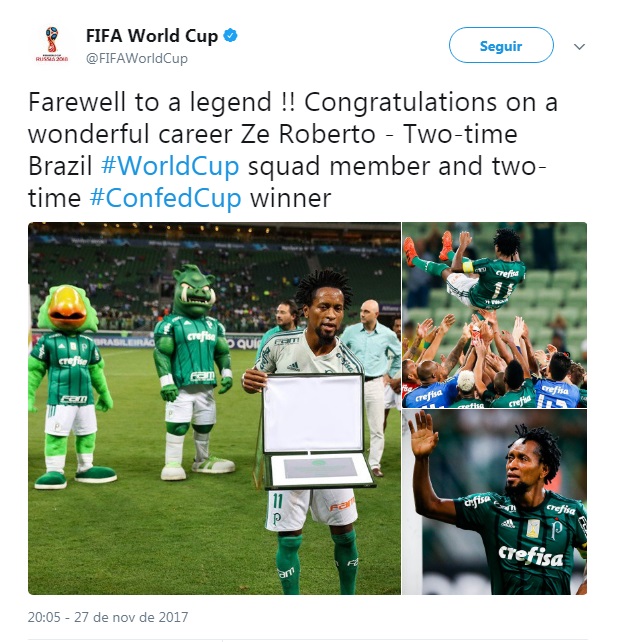Image resolution: width=619 pixels, height=642 pixels.
Task: Open the large photo with mascots
Action: [214, 408]
